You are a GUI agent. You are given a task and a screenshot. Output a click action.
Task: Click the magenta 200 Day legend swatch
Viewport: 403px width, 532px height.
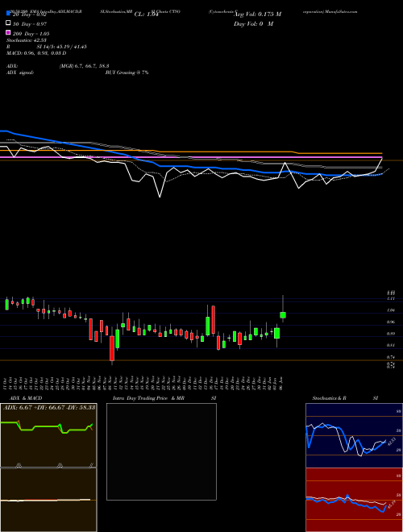click(x=8, y=32)
